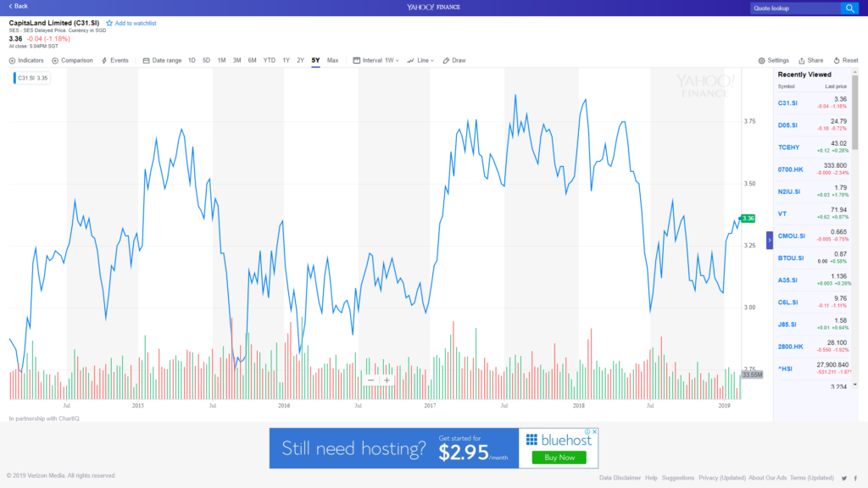Open Data Disclaimer footer link

pyautogui.click(x=620, y=478)
